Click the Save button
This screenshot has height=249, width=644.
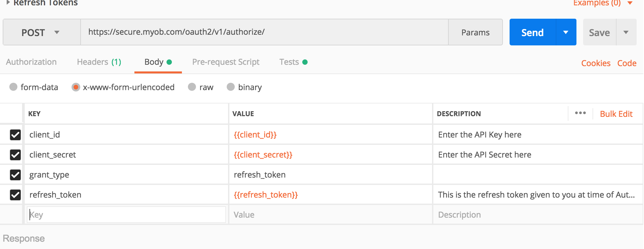point(600,32)
